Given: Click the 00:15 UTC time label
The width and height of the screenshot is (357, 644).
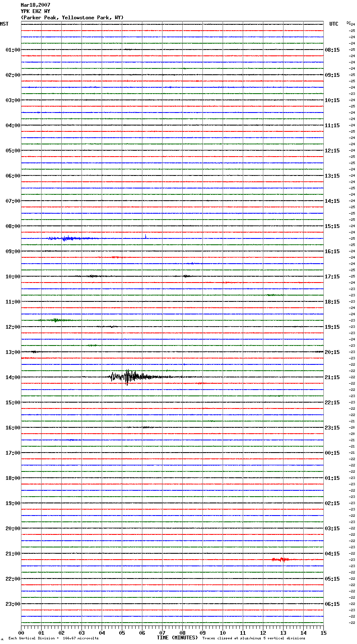Looking at the screenshot, I should pyautogui.click(x=332, y=453).
